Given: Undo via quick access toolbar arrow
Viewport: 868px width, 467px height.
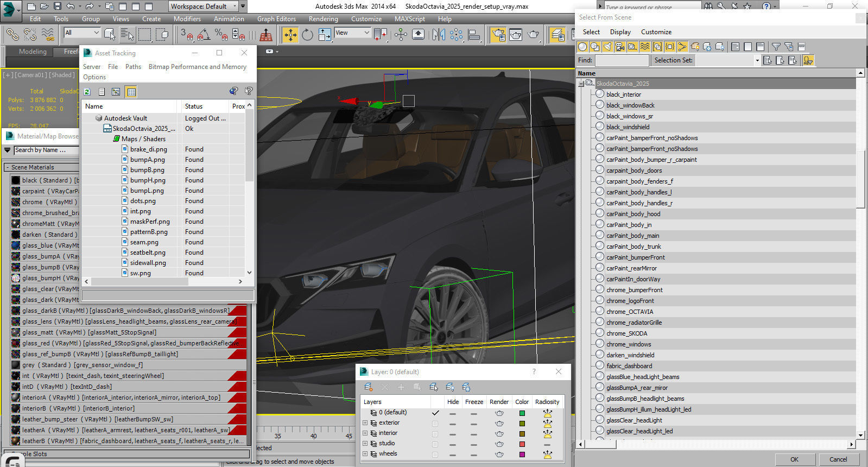Looking at the screenshot, I should (71, 7).
